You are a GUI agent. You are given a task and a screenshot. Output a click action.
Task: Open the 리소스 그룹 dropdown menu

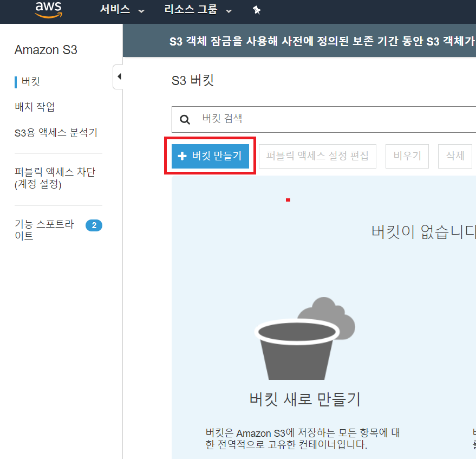click(198, 9)
